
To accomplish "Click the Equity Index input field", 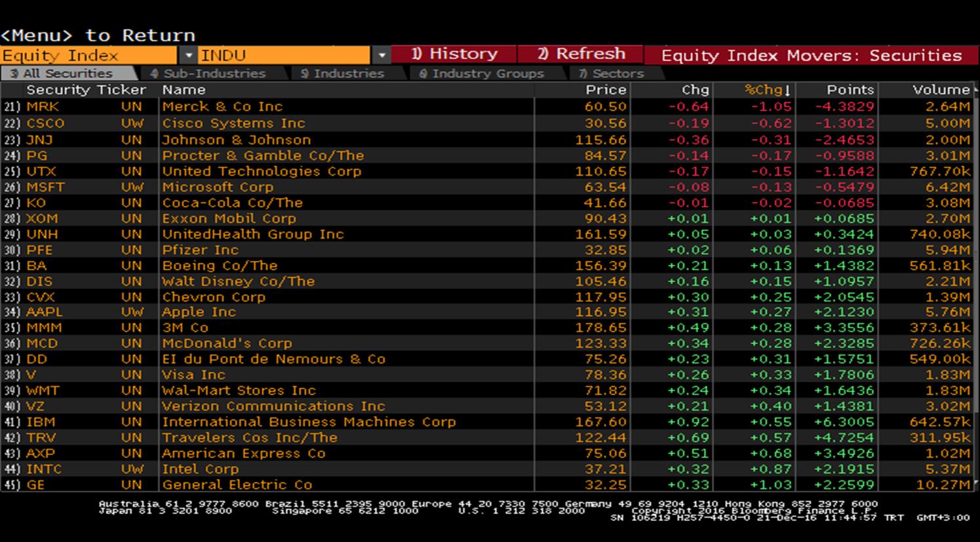I will (89, 56).
